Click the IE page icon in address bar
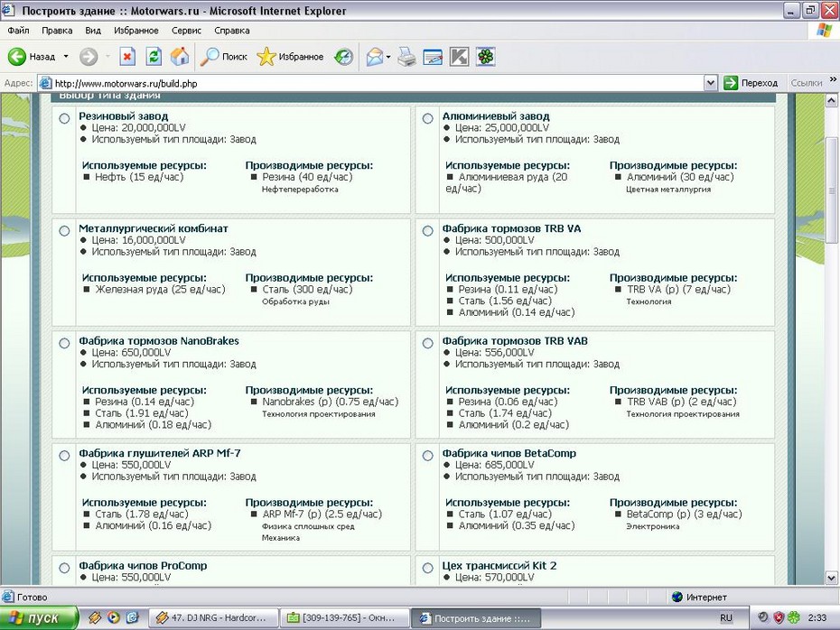The width and height of the screenshot is (840, 630). [46, 83]
